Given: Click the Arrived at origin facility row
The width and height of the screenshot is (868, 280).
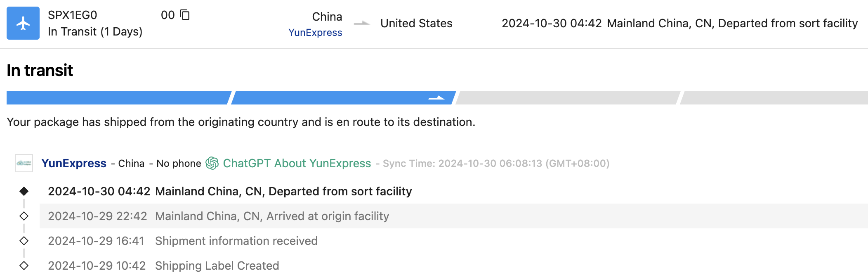Looking at the screenshot, I should [454, 216].
